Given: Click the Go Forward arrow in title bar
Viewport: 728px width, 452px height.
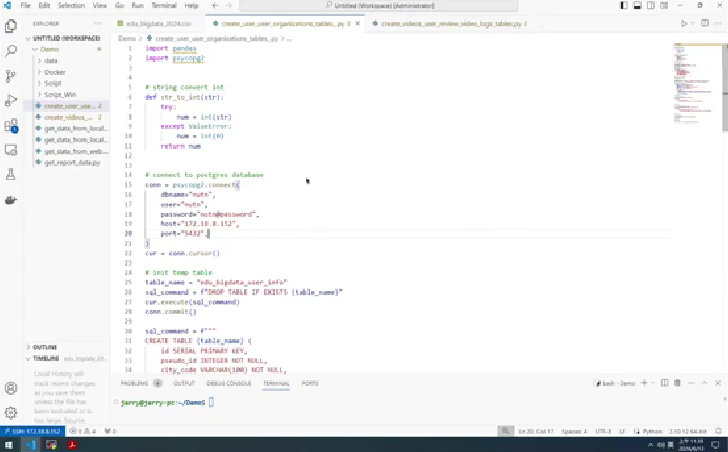Looking at the screenshot, I should pyautogui.click(x=228, y=6).
